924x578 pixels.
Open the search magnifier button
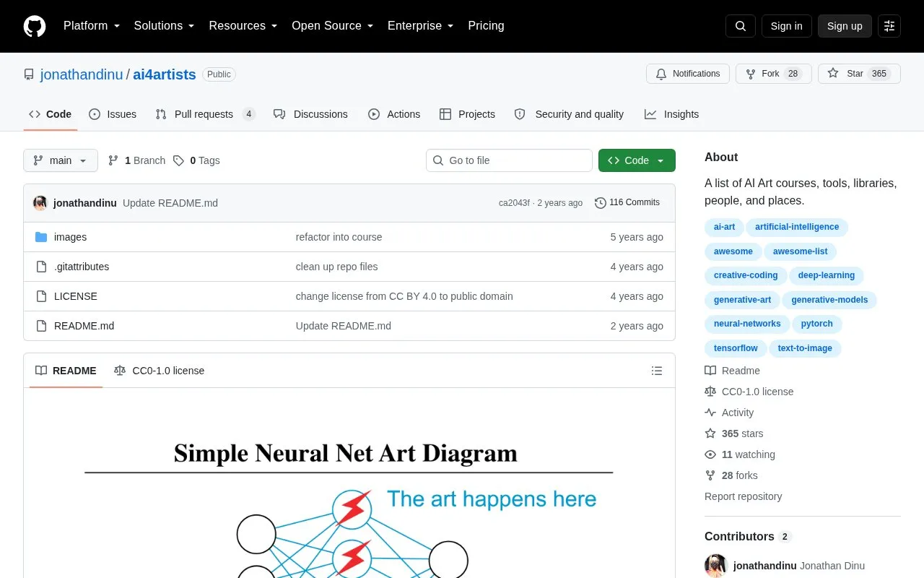[x=741, y=26]
